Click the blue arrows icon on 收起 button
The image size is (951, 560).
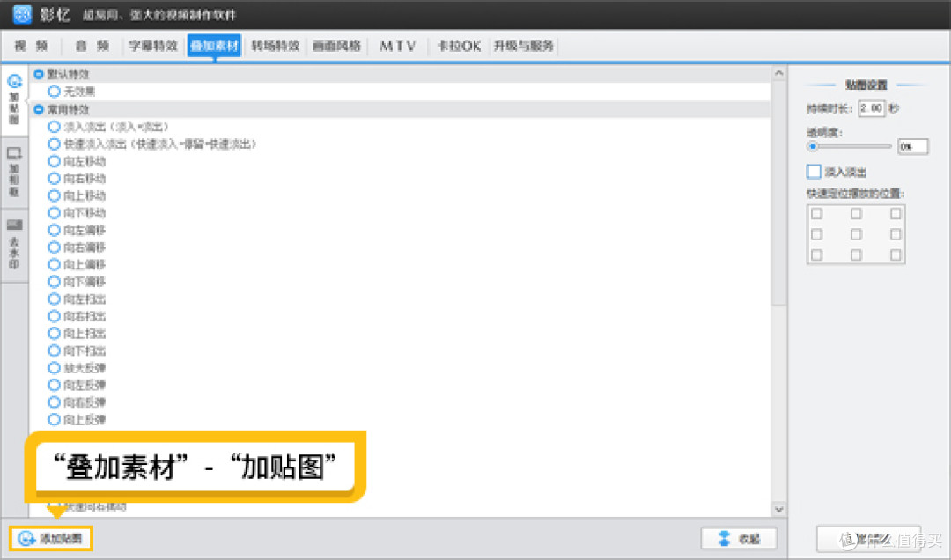(724, 538)
